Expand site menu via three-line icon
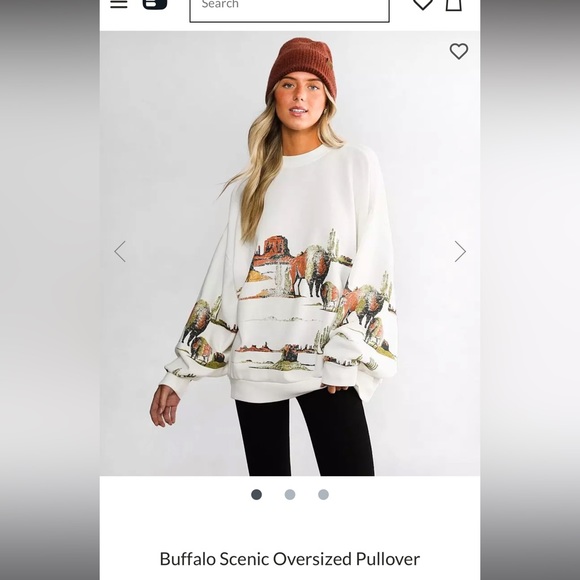This screenshot has width=580, height=580. [119, 4]
